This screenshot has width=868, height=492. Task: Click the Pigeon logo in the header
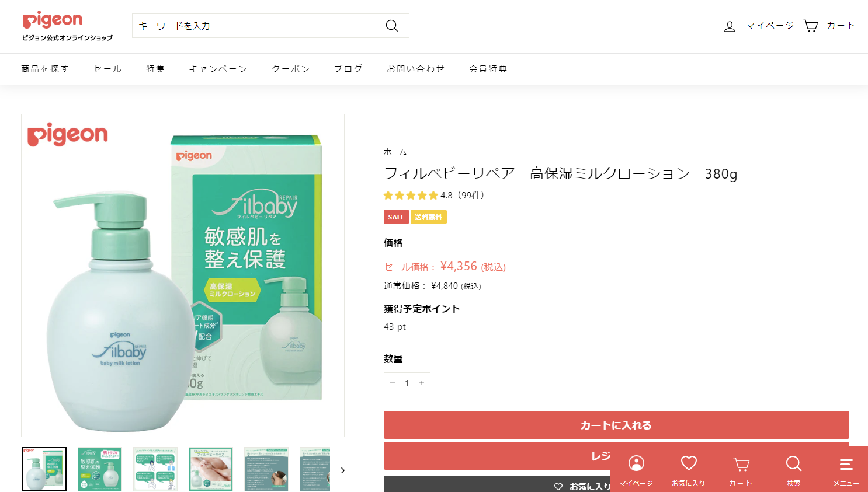pos(67,26)
